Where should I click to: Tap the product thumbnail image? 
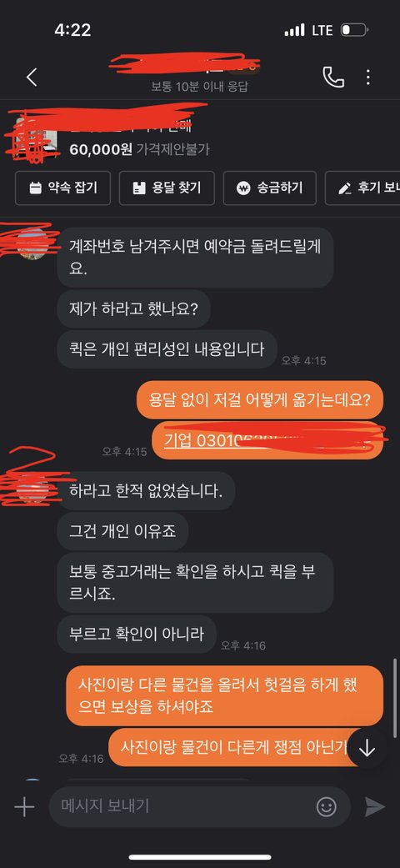coord(34,134)
